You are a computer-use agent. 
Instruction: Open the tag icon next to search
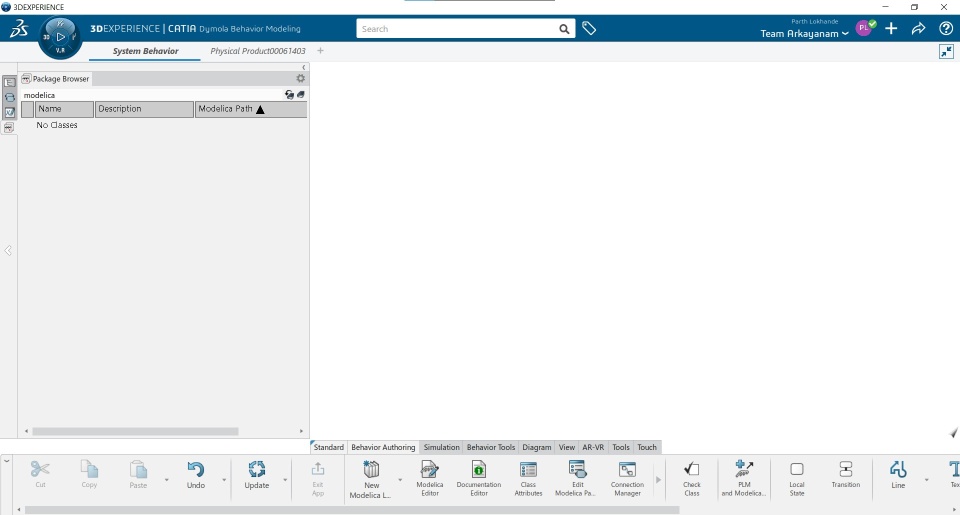point(589,28)
